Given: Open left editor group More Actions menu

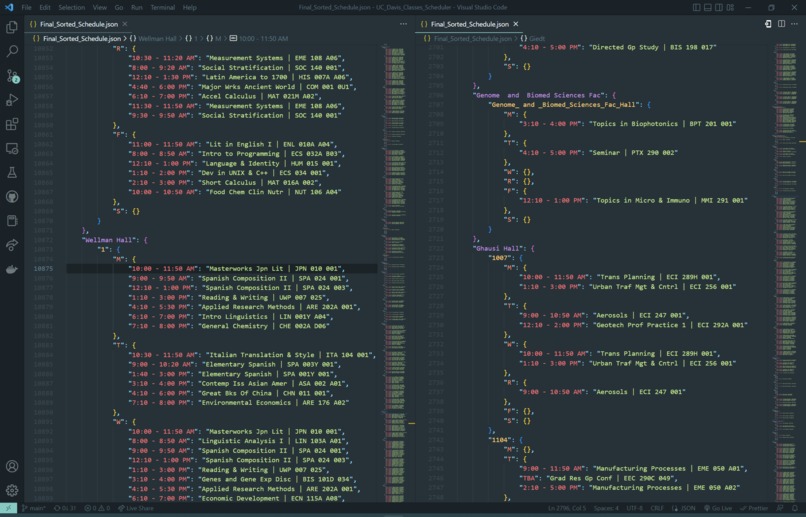Looking at the screenshot, I should (x=404, y=24).
